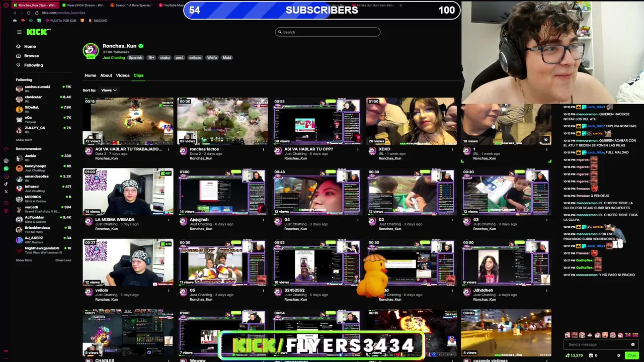Open vercetti in Recommended list
Screen dimensions: 644x362
(44, 209)
